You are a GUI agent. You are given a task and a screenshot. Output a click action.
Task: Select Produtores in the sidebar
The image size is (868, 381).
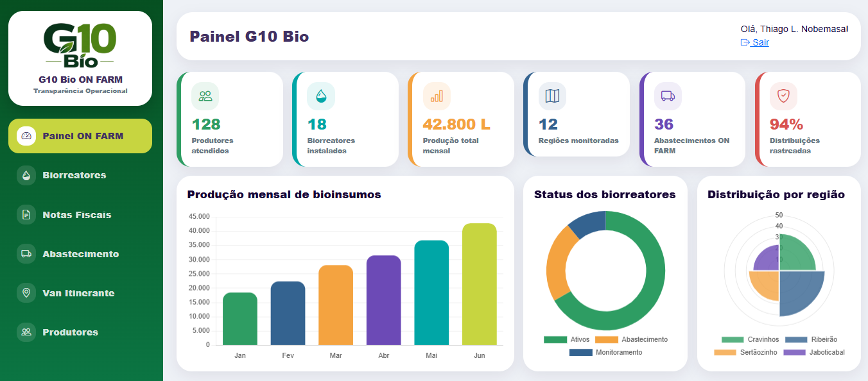click(80, 332)
